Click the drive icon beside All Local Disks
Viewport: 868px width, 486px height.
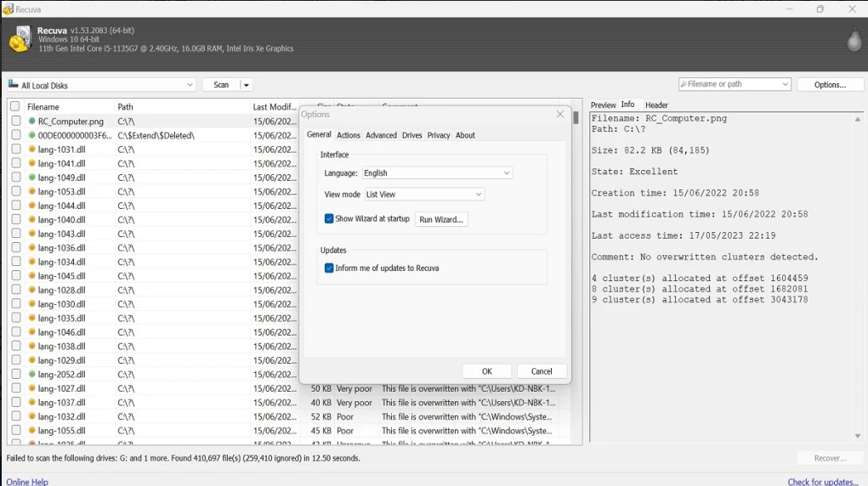click(14, 84)
